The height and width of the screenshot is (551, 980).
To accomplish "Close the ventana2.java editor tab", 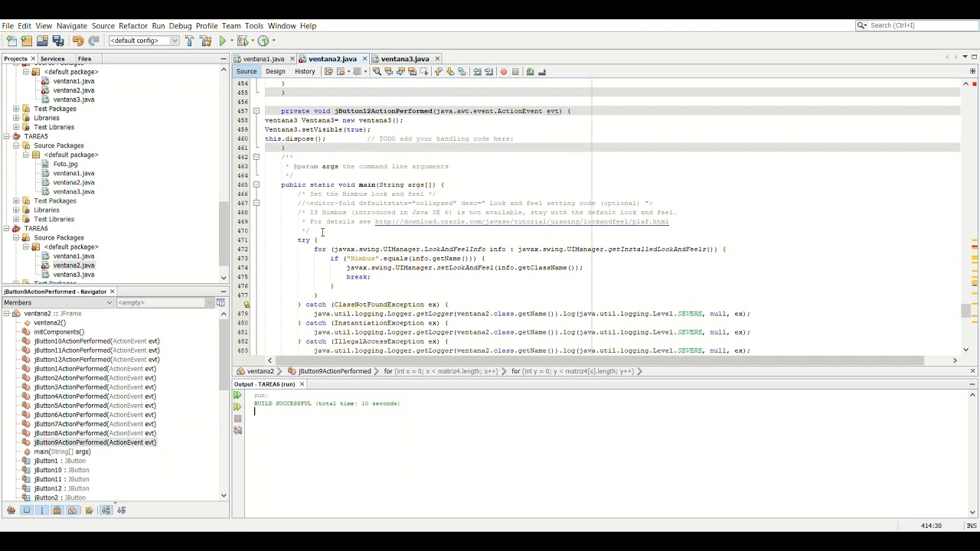I will 364,59.
